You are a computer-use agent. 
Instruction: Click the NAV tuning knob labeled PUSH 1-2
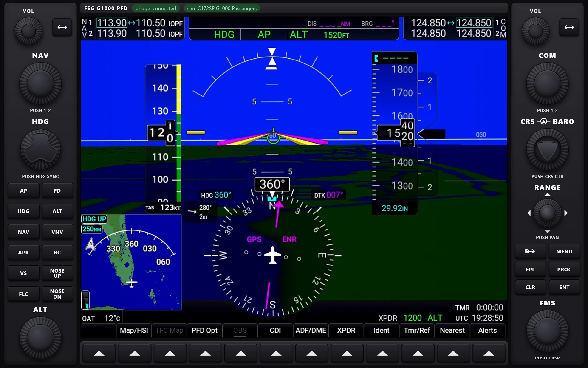click(40, 83)
